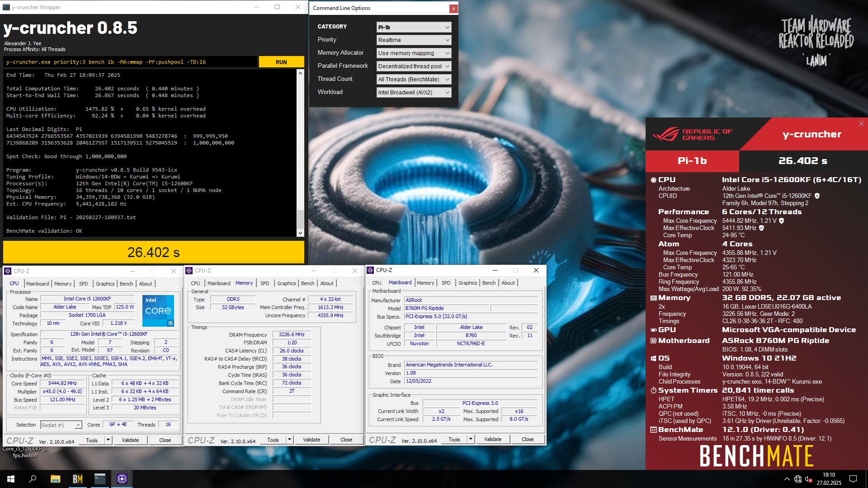The height and width of the screenshot is (488, 868).
Task: Click y-cruncher command line field
Action: click(130, 62)
